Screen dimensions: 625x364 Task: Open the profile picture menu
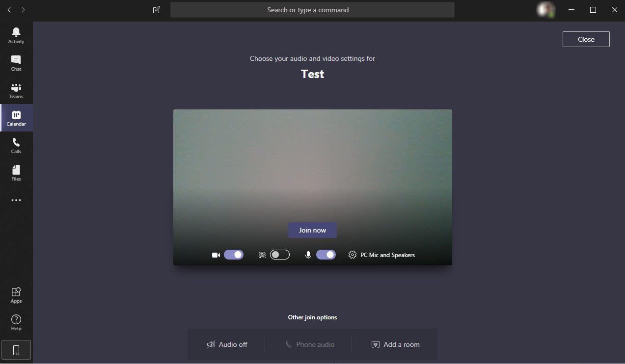[545, 10]
